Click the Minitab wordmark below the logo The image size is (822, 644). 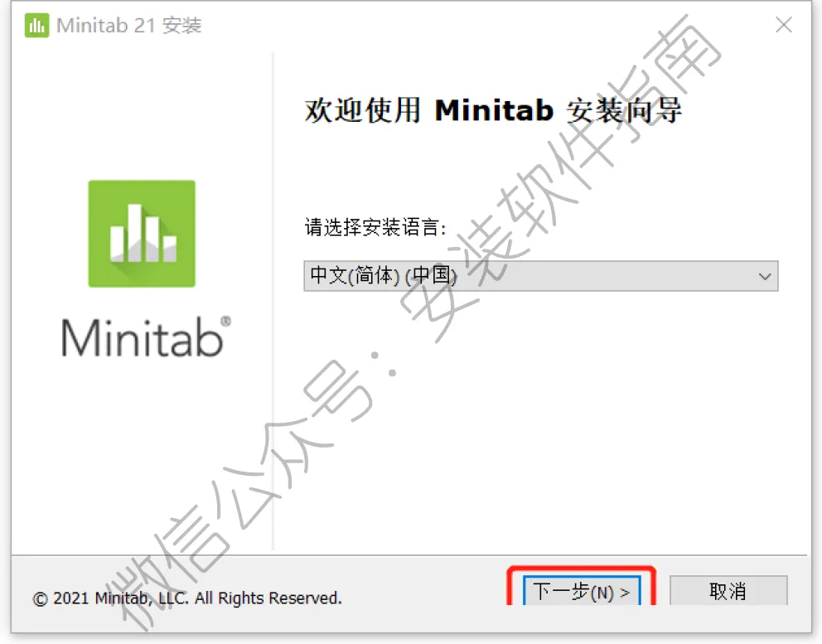click(x=142, y=338)
